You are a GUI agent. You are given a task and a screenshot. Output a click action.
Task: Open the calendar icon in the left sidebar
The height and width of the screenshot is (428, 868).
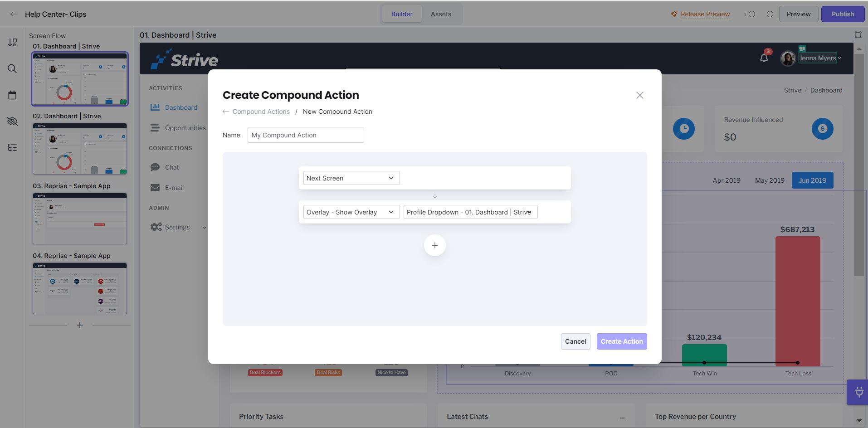(x=12, y=95)
